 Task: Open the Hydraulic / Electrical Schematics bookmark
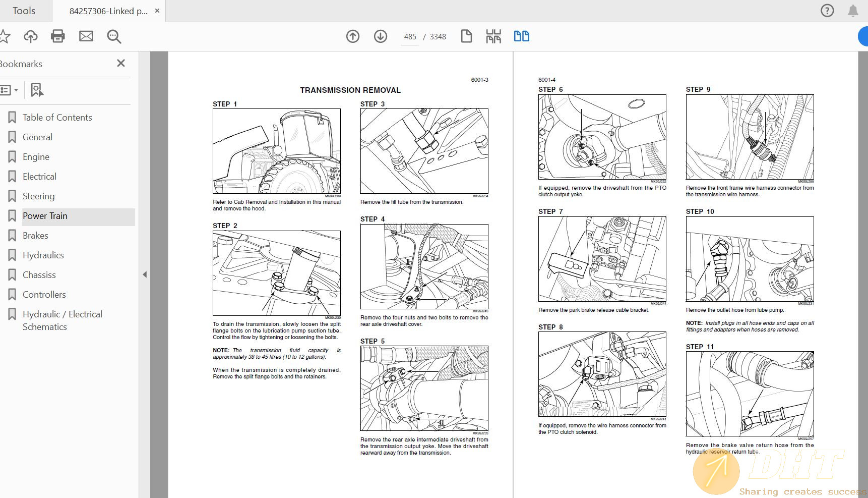point(62,320)
